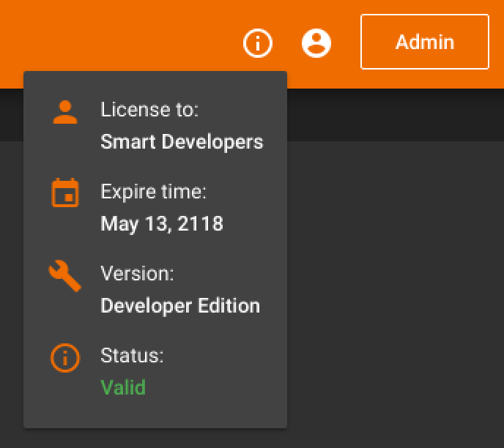Click the empty bottom area of the license popup
The width and height of the screenshot is (504, 448).
155,413
